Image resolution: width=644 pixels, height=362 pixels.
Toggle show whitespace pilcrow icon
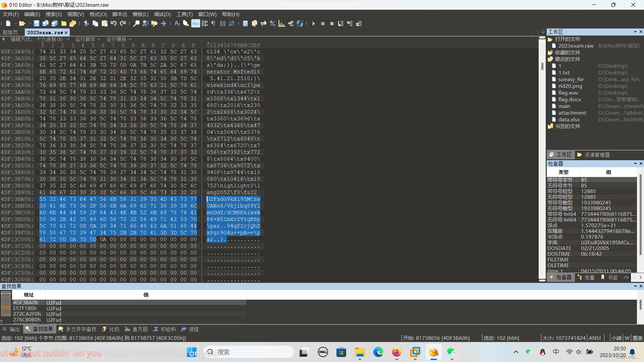coord(213,23)
